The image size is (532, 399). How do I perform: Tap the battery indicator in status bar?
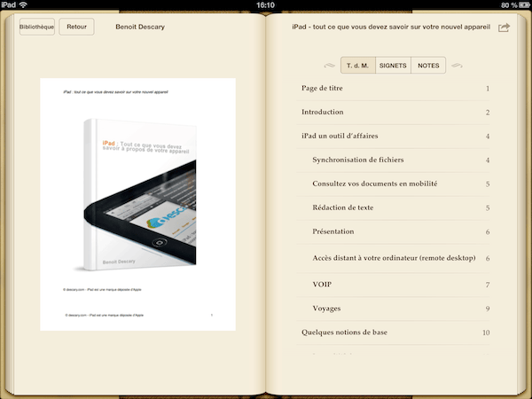[x=519, y=5]
